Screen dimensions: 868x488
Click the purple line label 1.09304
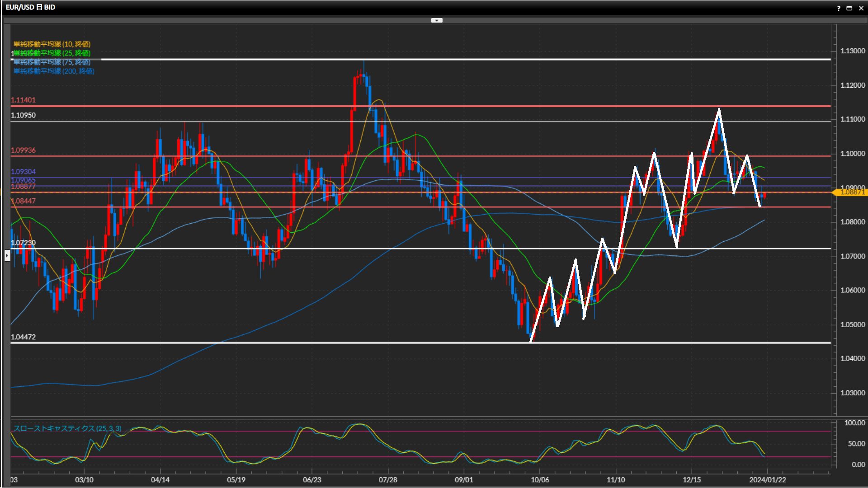(23, 172)
